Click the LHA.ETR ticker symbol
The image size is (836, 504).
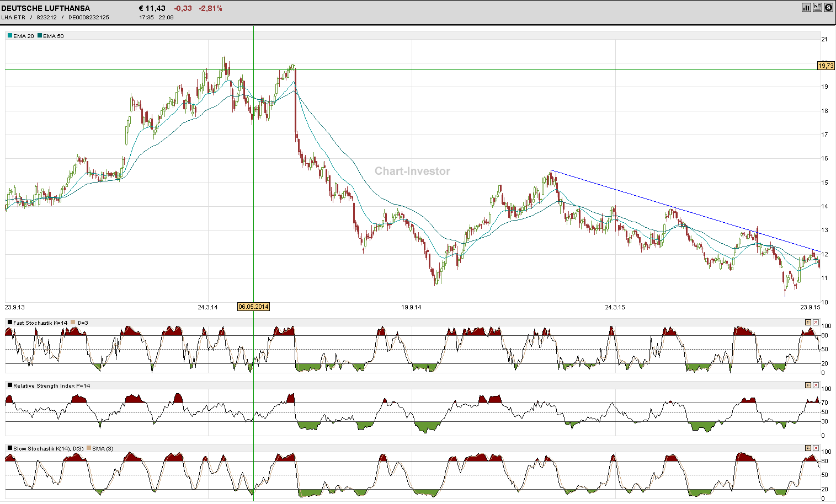coord(13,18)
